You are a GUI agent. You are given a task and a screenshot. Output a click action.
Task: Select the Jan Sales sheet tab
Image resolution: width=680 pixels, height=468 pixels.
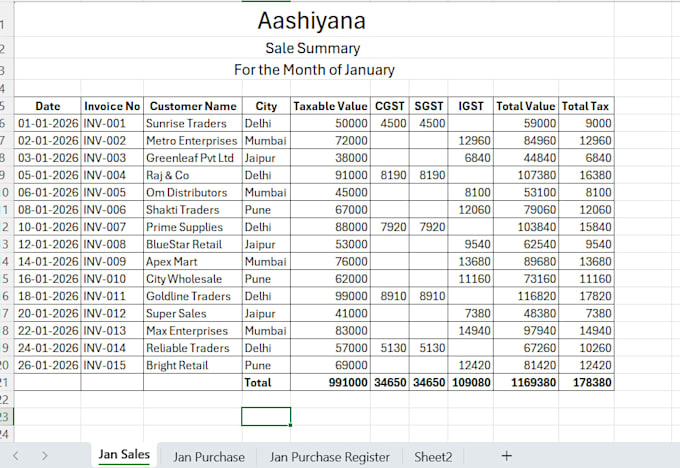point(124,455)
